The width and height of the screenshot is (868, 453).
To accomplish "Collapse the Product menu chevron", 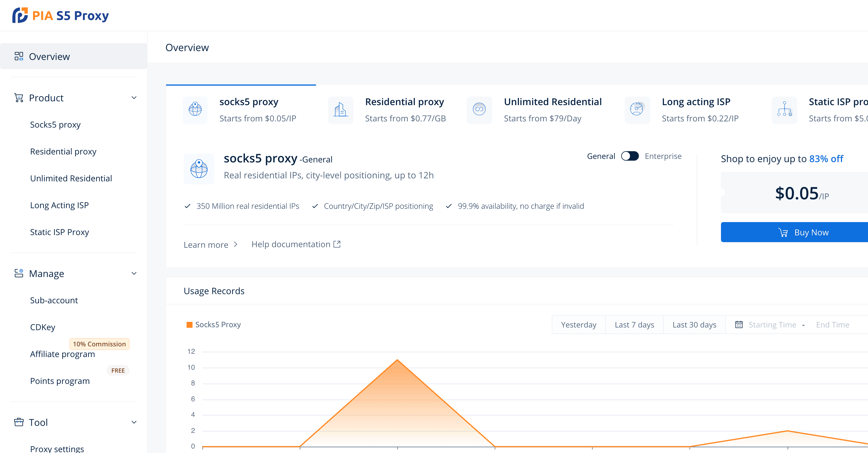I will pos(134,98).
